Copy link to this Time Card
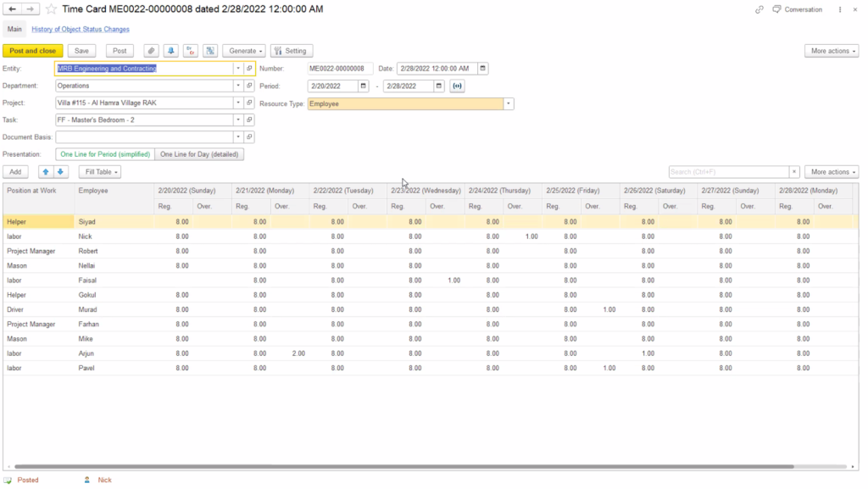 coord(759,9)
